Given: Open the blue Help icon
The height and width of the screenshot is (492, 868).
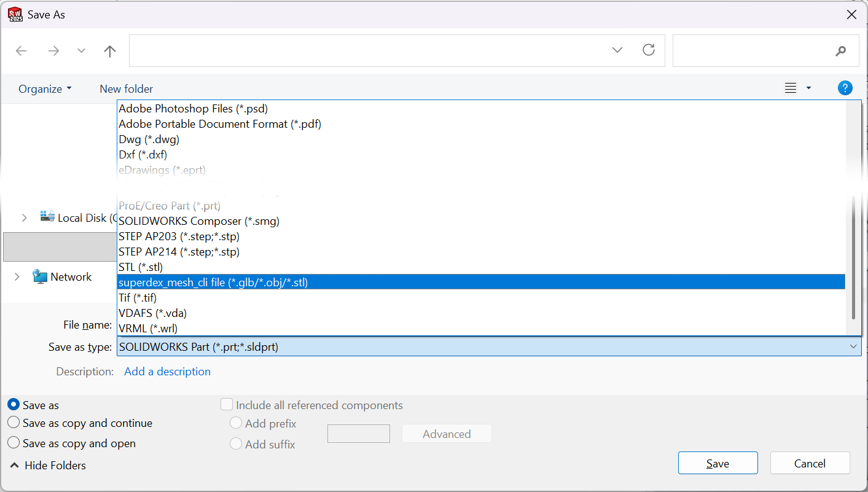Looking at the screenshot, I should [845, 88].
